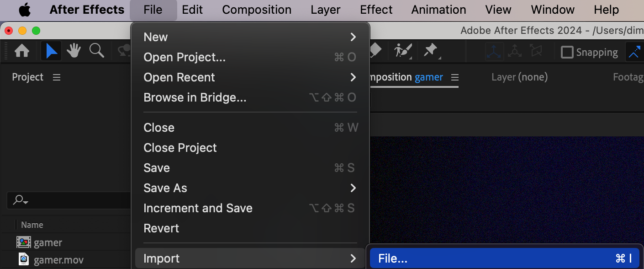
Task: Click Increment and Save menu entry
Action: pyautogui.click(x=198, y=208)
